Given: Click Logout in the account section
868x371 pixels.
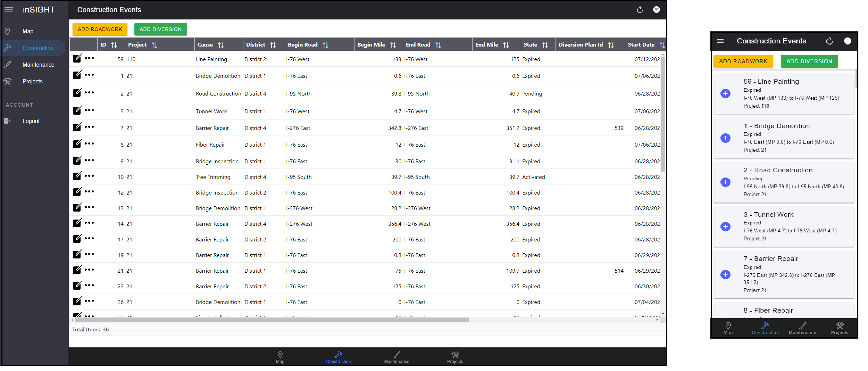Looking at the screenshot, I should point(31,121).
